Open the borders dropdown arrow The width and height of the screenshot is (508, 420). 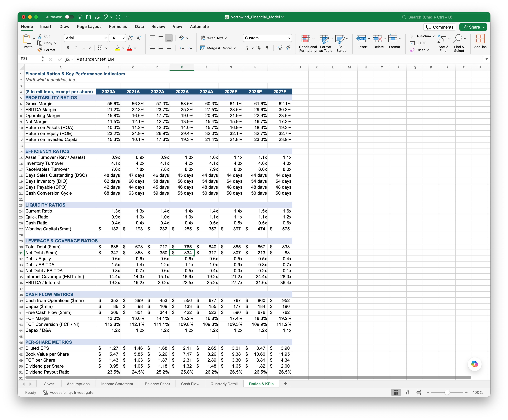coord(106,48)
